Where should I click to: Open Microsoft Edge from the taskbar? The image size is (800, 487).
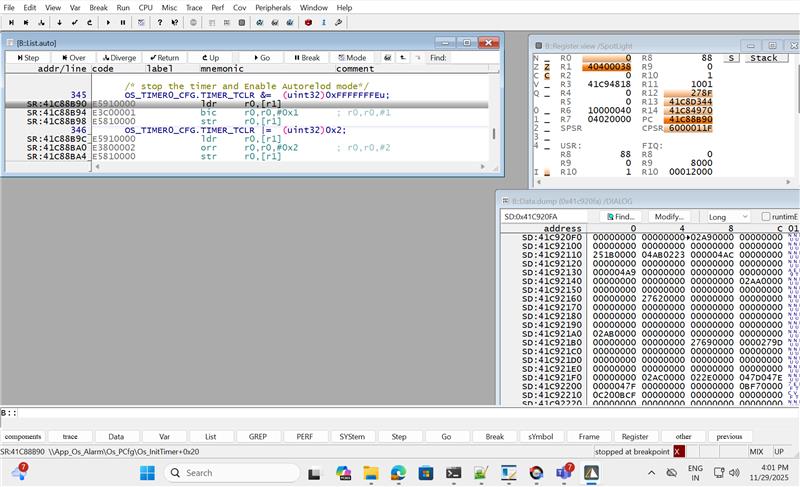(x=398, y=473)
